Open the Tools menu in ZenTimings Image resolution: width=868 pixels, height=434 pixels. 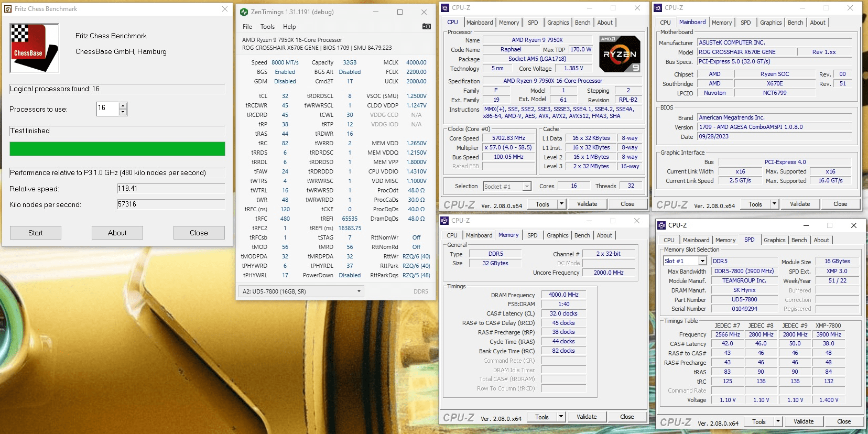coord(267,27)
